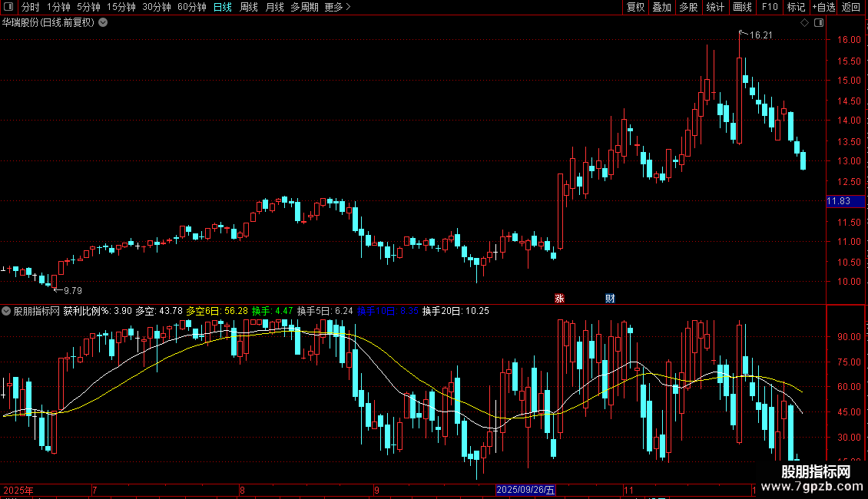Viewport: 868px width, 499px height.
Task: Click the 返回 back button
Action: coord(851,7)
